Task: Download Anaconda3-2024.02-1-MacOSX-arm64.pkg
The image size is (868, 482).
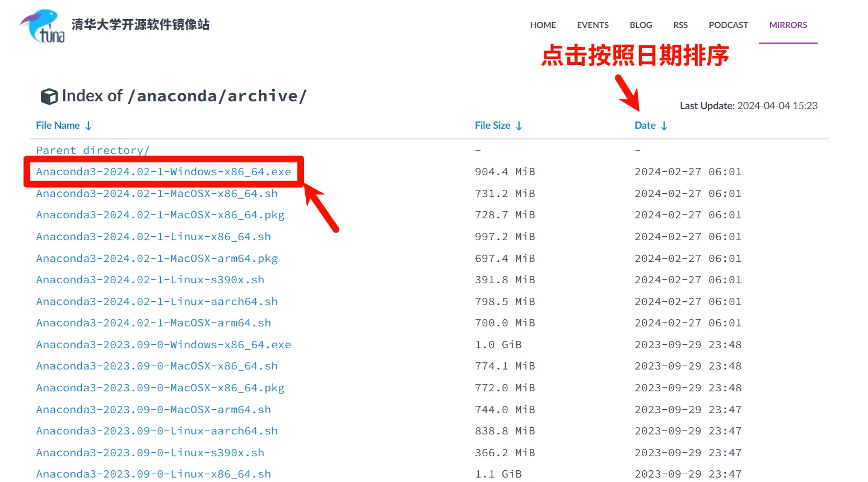Action: pyautogui.click(x=157, y=259)
